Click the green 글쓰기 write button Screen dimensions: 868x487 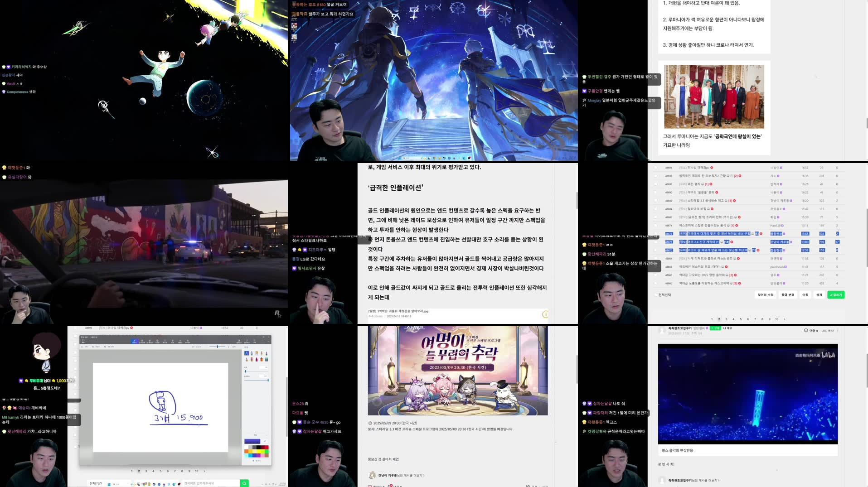[836, 294]
